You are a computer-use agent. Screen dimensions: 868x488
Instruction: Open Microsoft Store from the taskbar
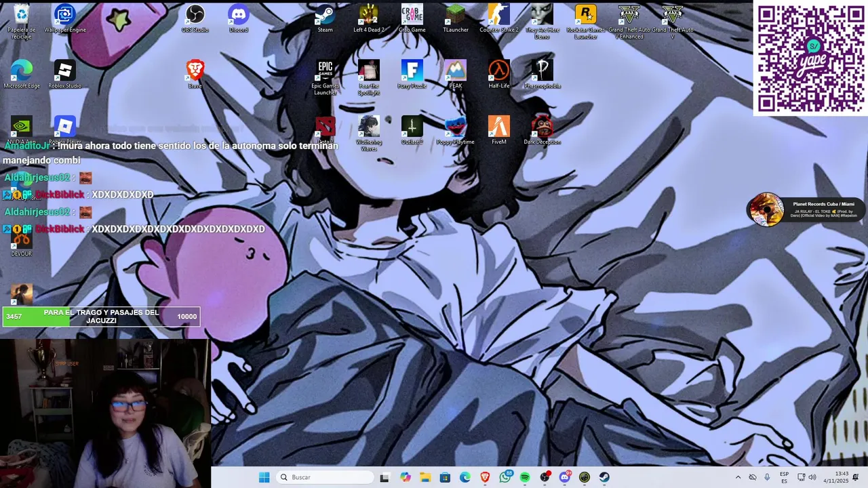click(x=445, y=477)
